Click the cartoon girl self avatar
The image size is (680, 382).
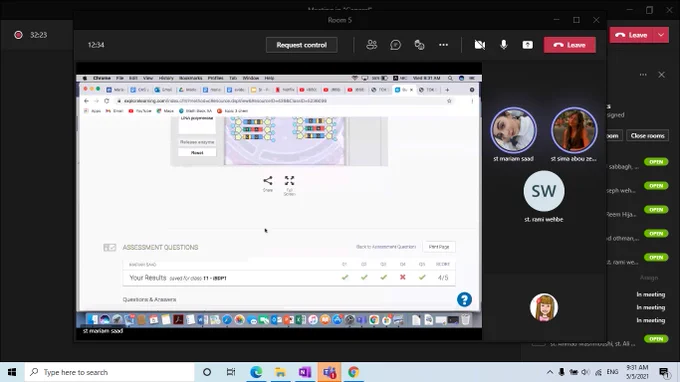coord(543,307)
